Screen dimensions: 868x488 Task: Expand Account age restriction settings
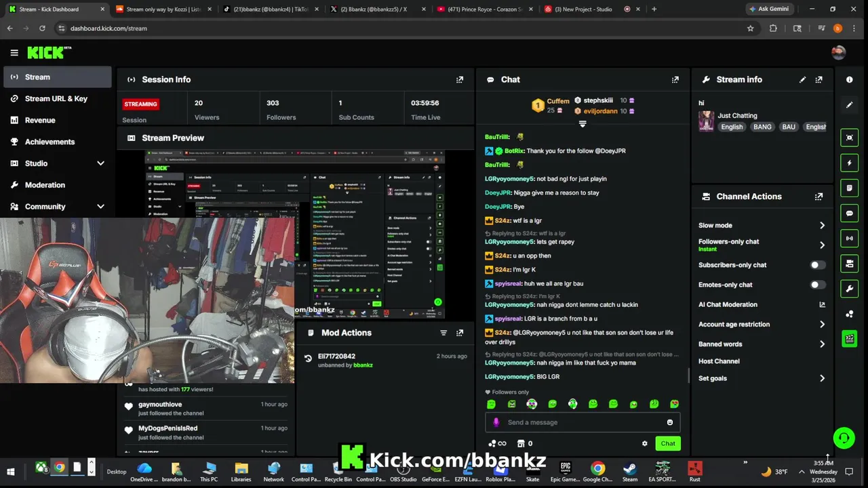822,325
